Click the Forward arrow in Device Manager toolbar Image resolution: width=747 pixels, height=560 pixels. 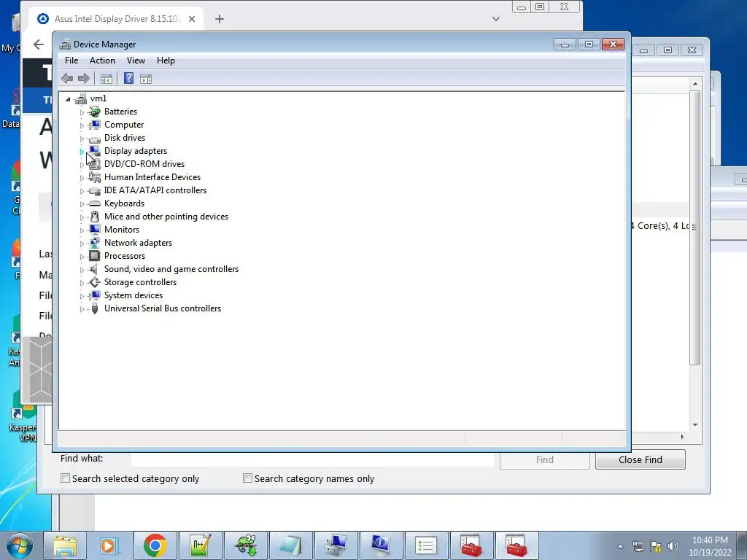[84, 79]
